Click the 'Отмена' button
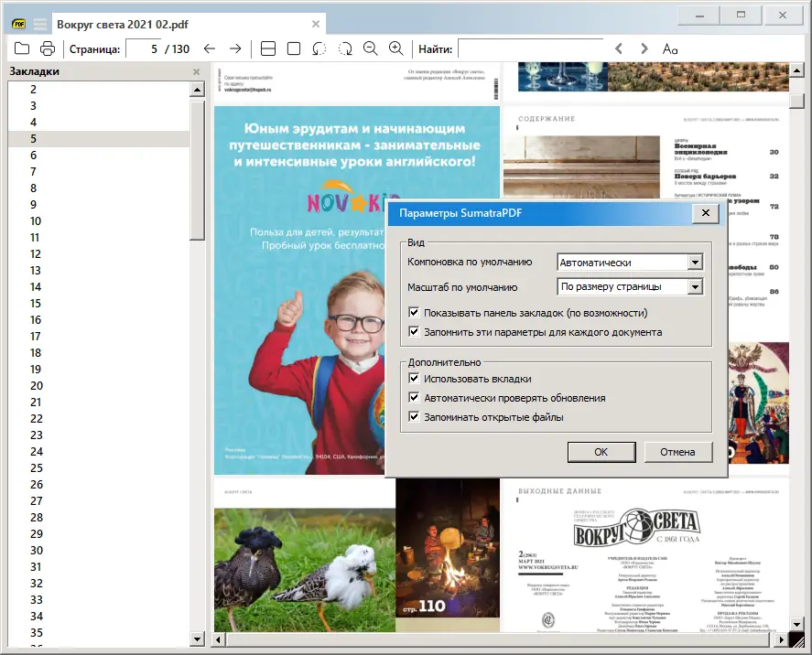 coord(678,452)
